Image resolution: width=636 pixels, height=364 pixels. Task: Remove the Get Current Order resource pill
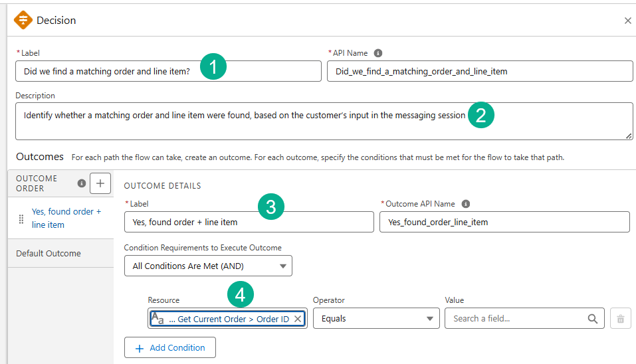[298, 319]
